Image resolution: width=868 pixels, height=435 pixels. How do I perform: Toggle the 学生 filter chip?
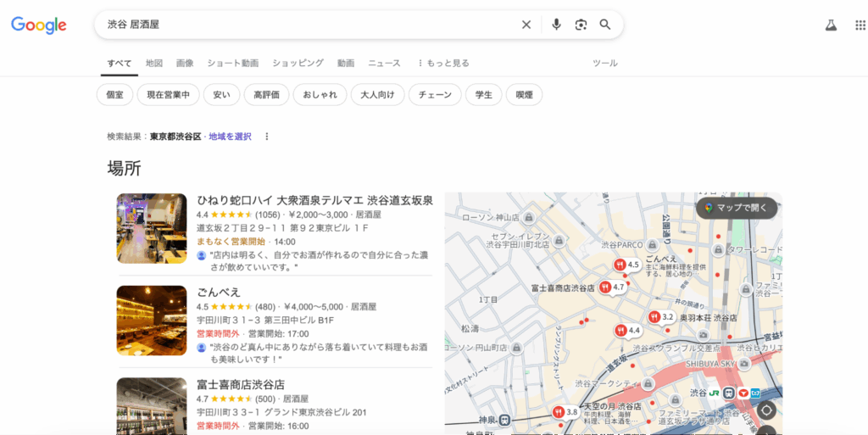click(484, 95)
